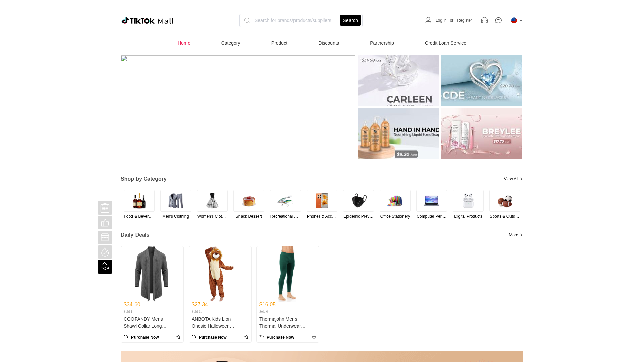
Task: Open the green thermal underwear image
Action: (x=288, y=274)
